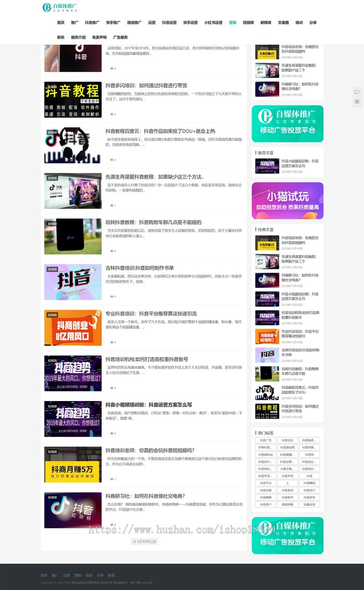
Task: Click the 抖音教程 black and yellow thumbnail
Action: click(x=73, y=100)
